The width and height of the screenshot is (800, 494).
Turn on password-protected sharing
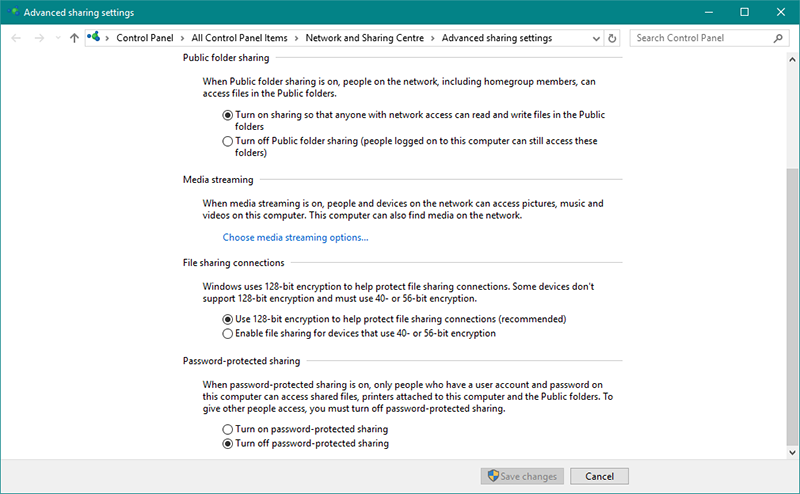point(228,429)
